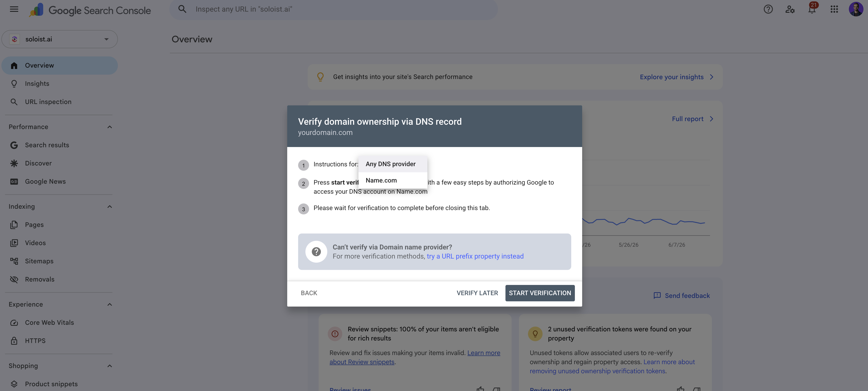
Task: Click the Product snippets layers icon
Action: [x=14, y=384]
